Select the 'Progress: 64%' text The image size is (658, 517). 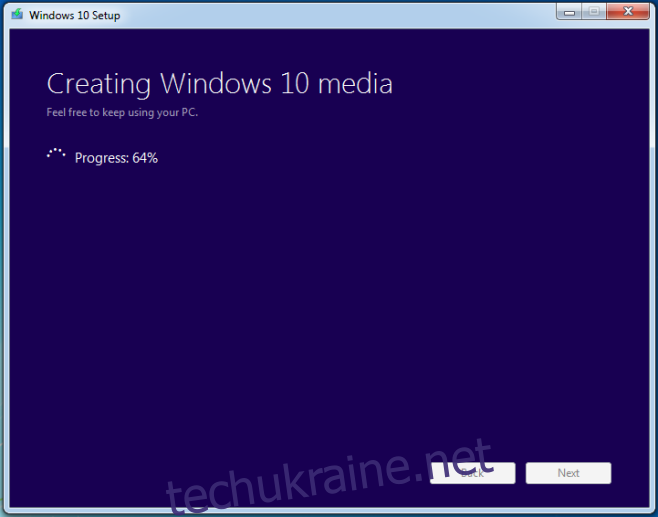click(116, 158)
